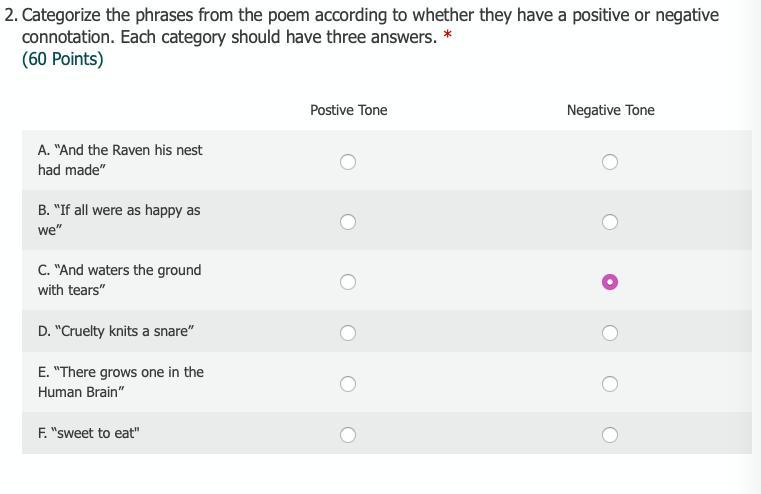
Task: Click the row A phrase text label
Action: pyautogui.click(x=120, y=160)
